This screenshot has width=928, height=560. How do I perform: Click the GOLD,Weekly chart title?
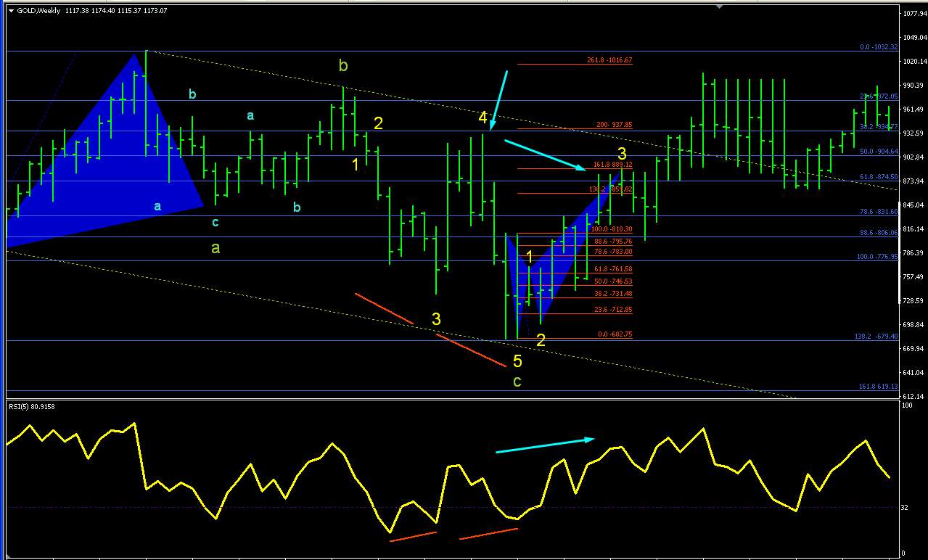38,11
